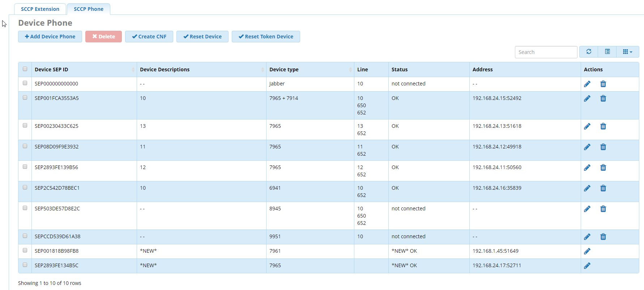Open the columns dropdown menu

[628, 52]
